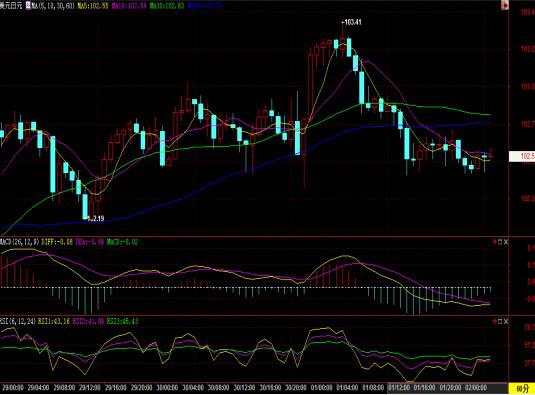
Task: Click the 01/04:00 time axis label
Action: pyautogui.click(x=347, y=388)
